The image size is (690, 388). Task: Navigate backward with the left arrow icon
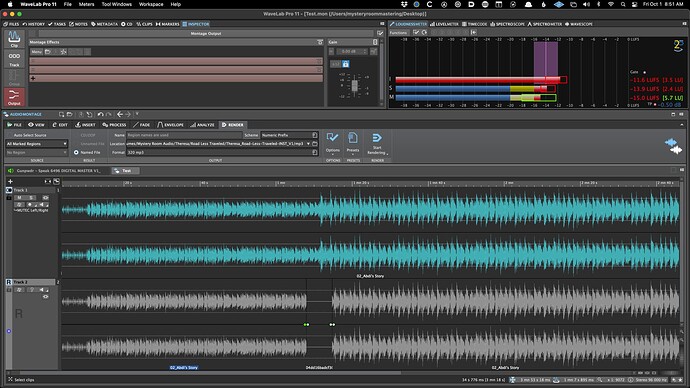120,114
